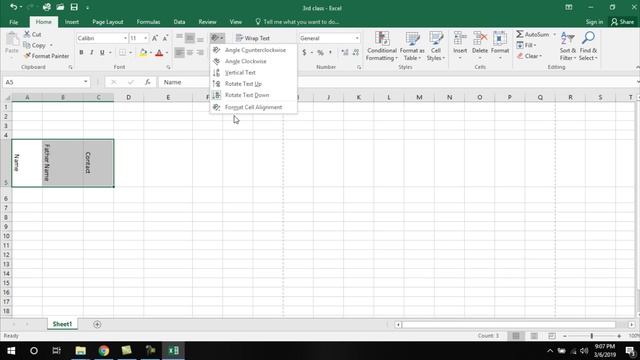Toggle Bold formatting

tap(81, 52)
